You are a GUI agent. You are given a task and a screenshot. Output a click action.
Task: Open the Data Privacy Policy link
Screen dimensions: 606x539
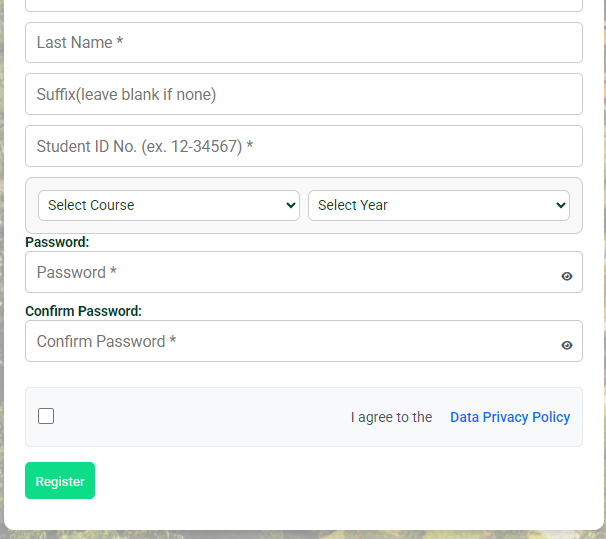[x=510, y=417]
